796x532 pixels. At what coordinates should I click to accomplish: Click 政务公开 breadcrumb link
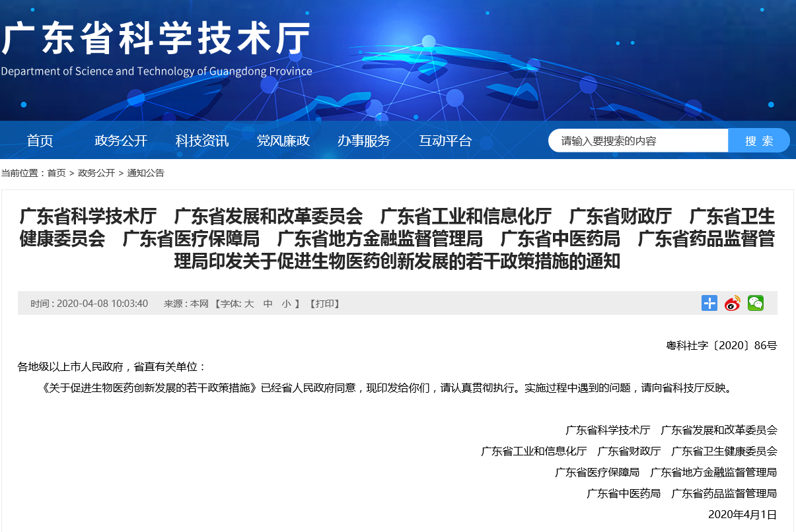click(x=96, y=173)
